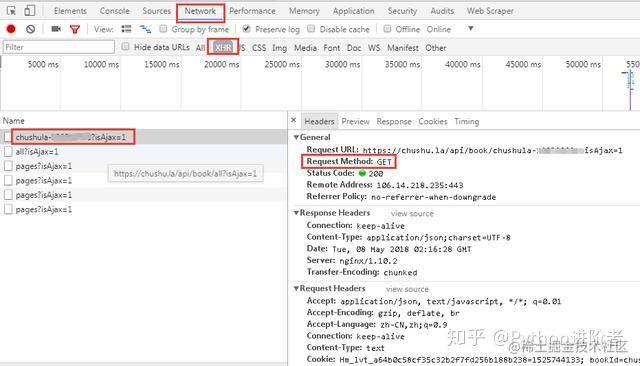Open the Elements panel tab
The height and width of the screenshot is (366, 640).
click(70, 11)
